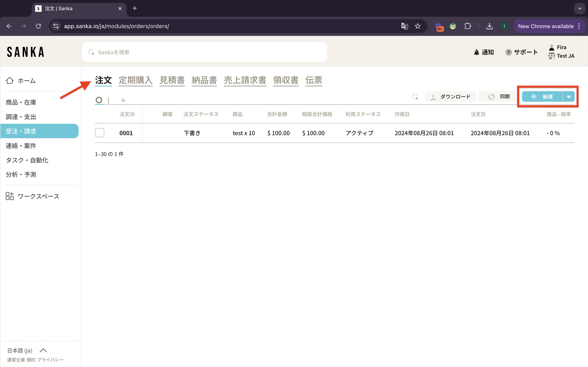Bookmark this page with star icon
The width and height of the screenshot is (588, 367).
(418, 26)
